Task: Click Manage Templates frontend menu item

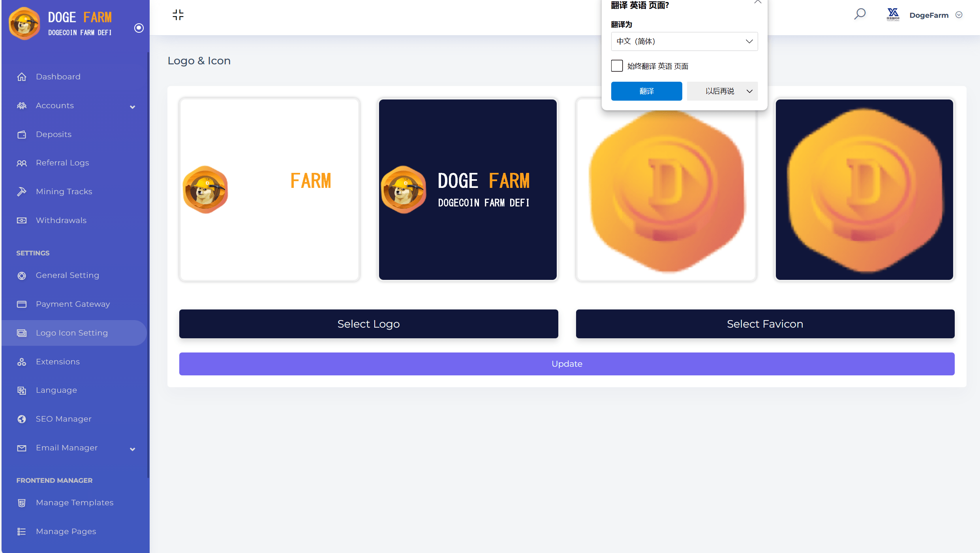Action: [75, 502]
